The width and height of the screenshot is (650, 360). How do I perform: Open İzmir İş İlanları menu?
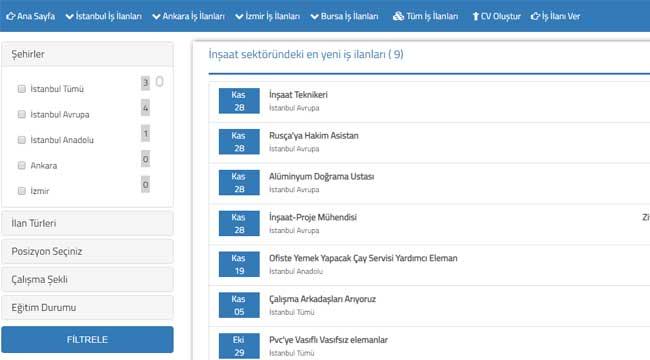click(267, 16)
